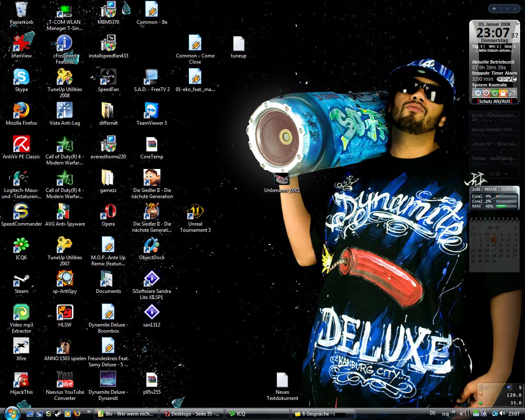Go to next sidebar gadget page arrow

[515, 9]
